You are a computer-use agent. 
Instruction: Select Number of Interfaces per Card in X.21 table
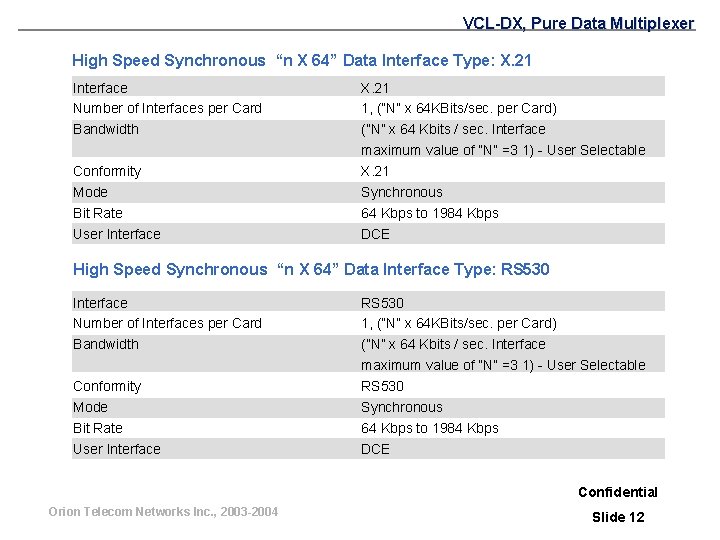pos(167,108)
